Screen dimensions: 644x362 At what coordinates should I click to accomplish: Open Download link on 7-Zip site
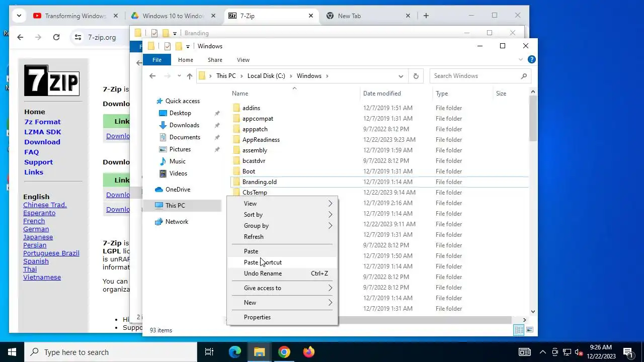click(42, 142)
